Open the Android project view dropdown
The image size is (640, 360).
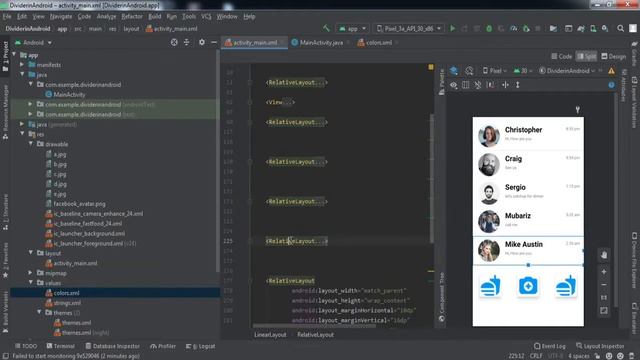(x=33, y=42)
